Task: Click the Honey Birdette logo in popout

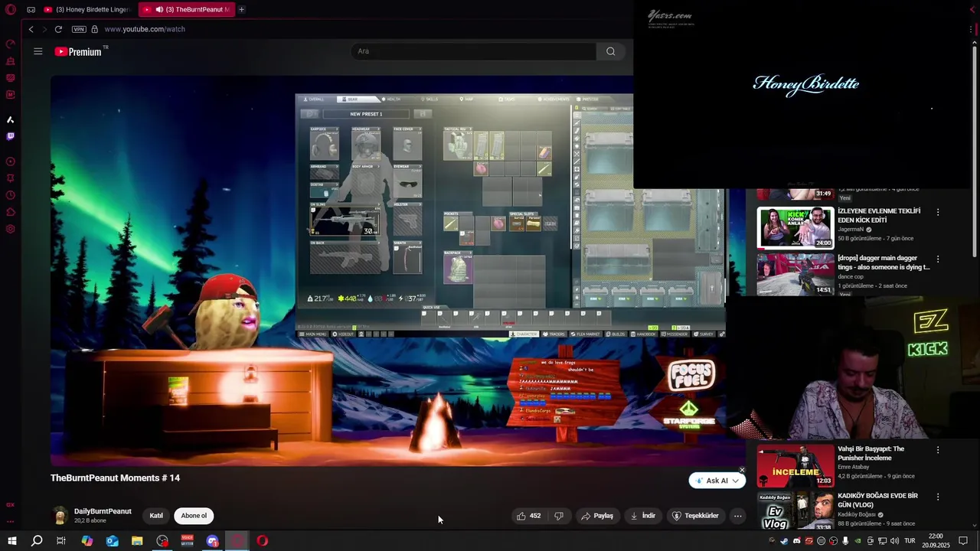Action: [x=805, y=84]
